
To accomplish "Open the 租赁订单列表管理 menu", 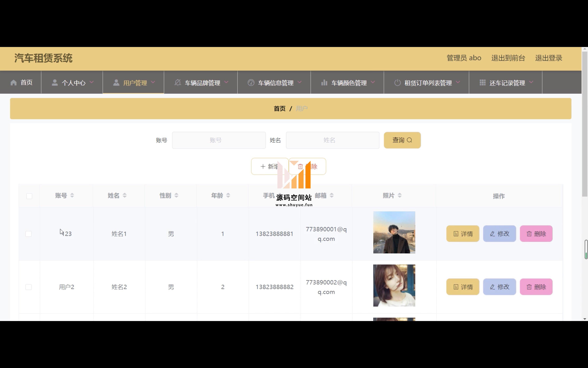I will [426, 82].
